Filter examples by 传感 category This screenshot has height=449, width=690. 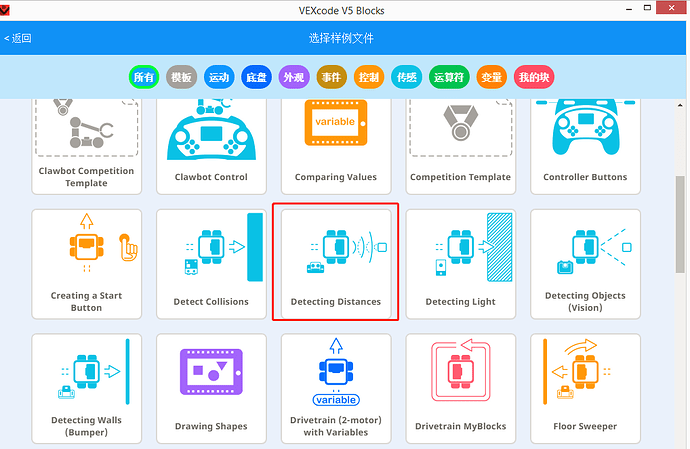[x=407, y=77]
